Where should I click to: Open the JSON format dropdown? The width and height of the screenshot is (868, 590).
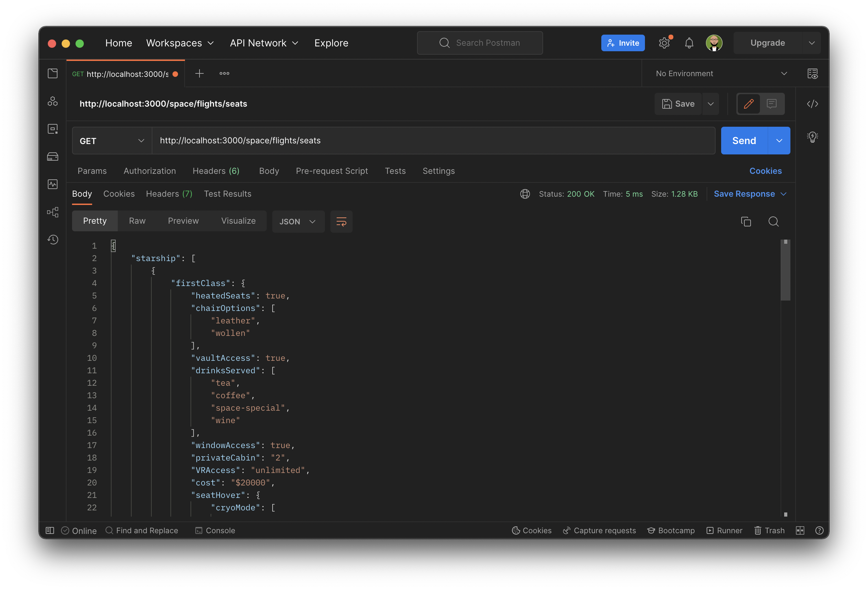298,222
